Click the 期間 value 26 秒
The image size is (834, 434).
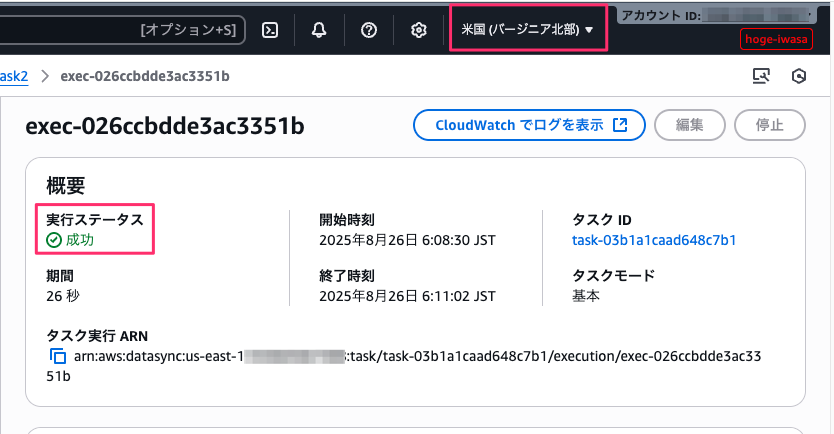(63, 296)
